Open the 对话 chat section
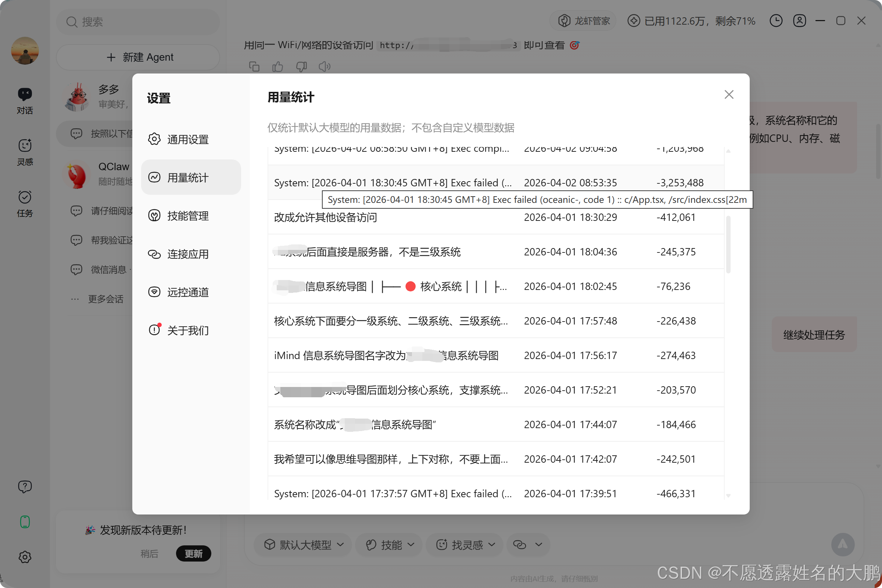882x588 pixels. [x=25, y=100]
